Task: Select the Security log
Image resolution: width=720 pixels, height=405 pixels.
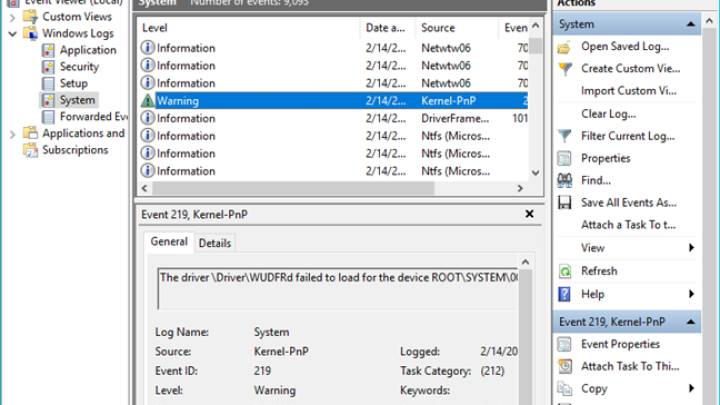Action: [x=79, y=67]
